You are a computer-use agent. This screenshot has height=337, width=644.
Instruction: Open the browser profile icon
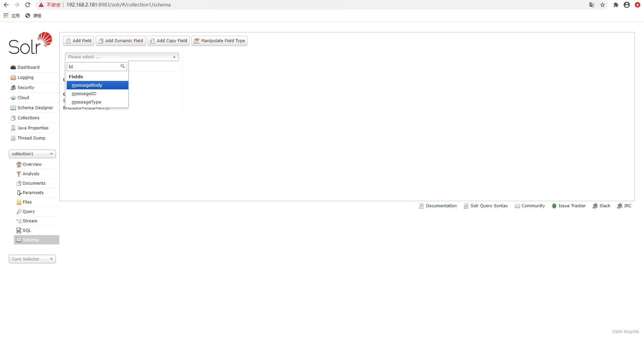(x=626, y=5)
